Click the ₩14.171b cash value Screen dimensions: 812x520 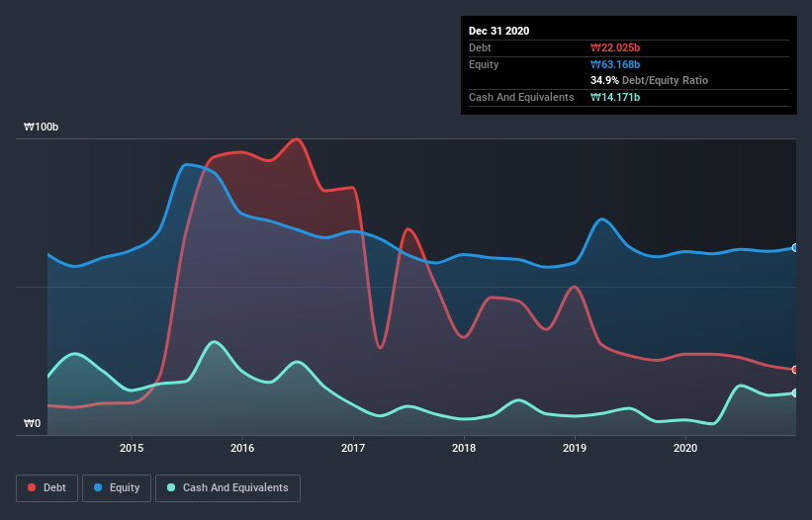(x=615, y=97)
